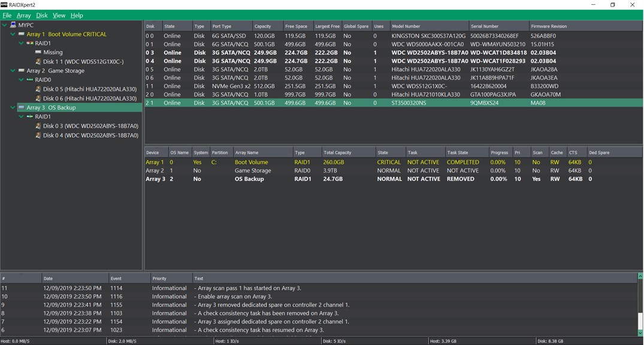This screenshot has width=644, height=345.
Task: Collapse the MYPC tree node
Action: point(5,25)
